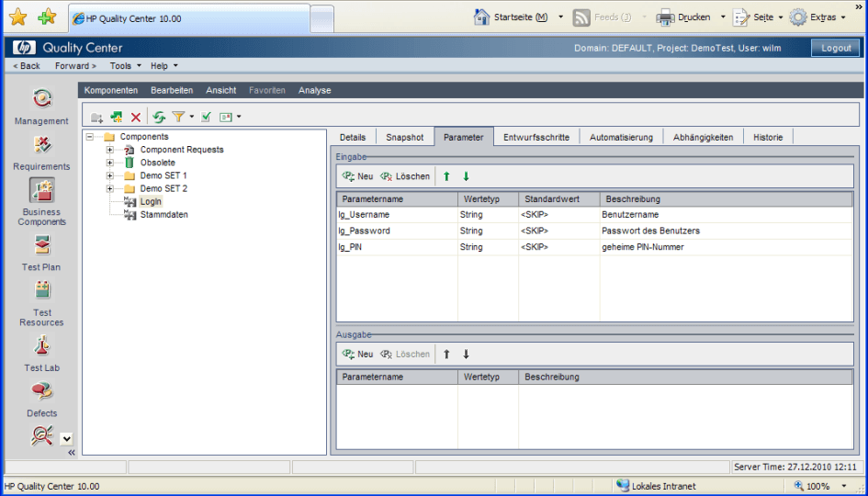Expand the Demo SET 1 folder
The image size is (868, 496).
(x=110, y=175)
